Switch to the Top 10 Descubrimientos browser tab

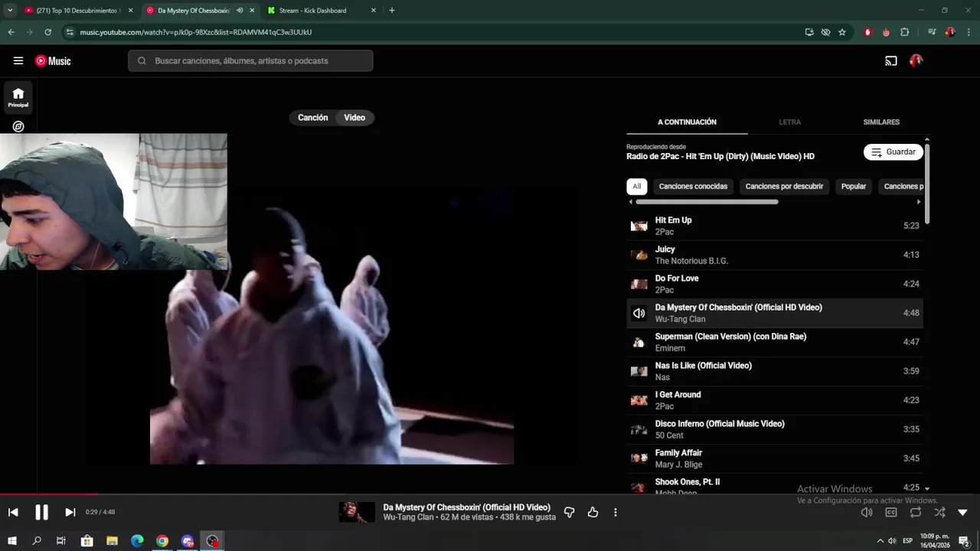(x=79, y=11)
